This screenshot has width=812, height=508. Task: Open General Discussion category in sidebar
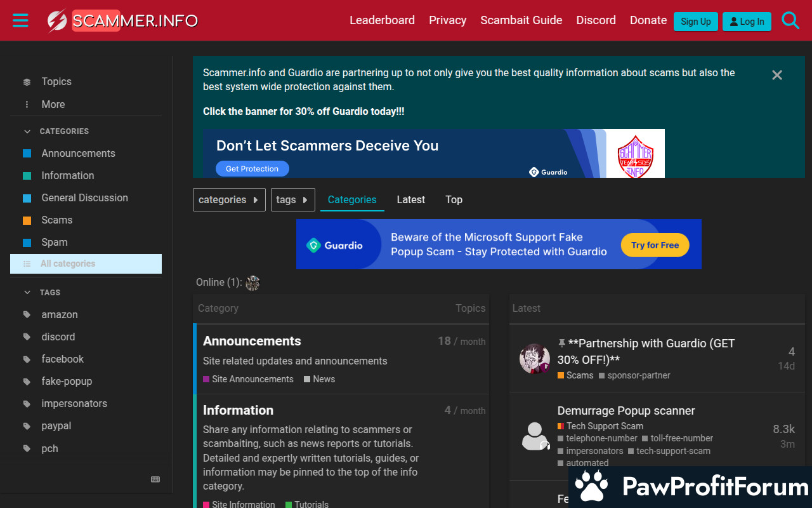click(x=86, y=197)
